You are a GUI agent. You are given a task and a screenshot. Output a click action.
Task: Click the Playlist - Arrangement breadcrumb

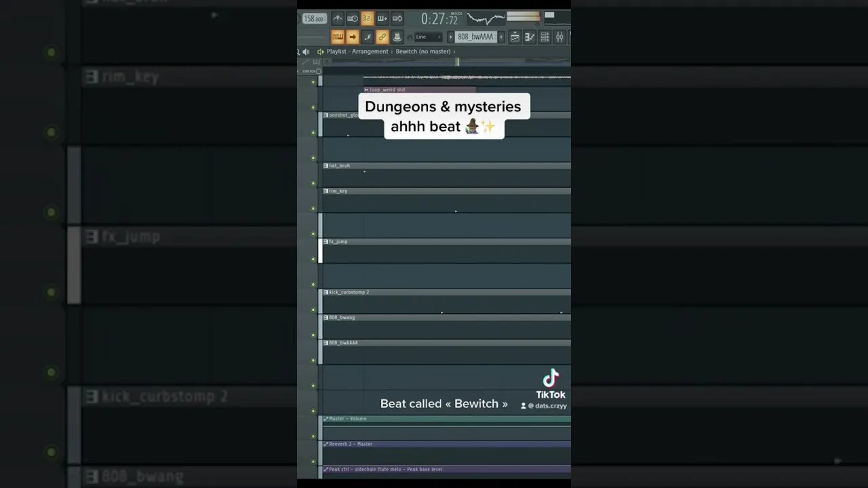(x=357, y=52)
